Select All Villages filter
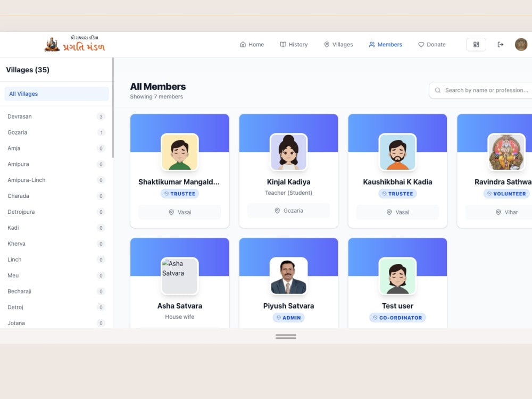 tap(57, 94)
